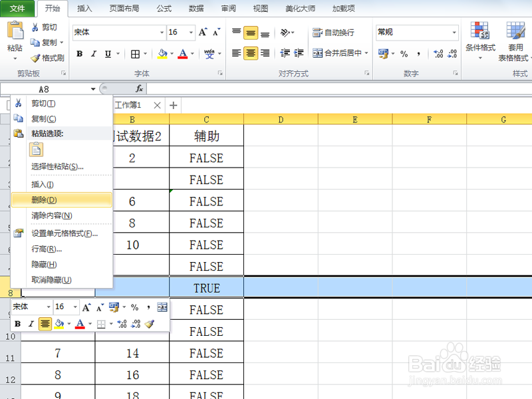Toggle 自动换行 wrap text button
Image resolution: width=532 pixels, height=399 pixels.
333,33
